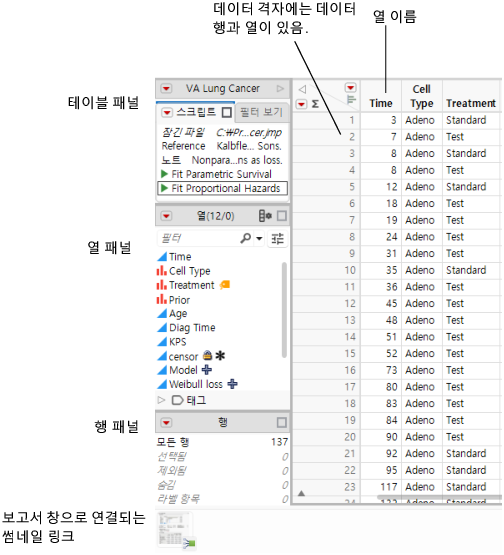Click the nominal modeling type icon for Cell Type
The width and height of the screenshot is (504, 555).
[162, 270]
